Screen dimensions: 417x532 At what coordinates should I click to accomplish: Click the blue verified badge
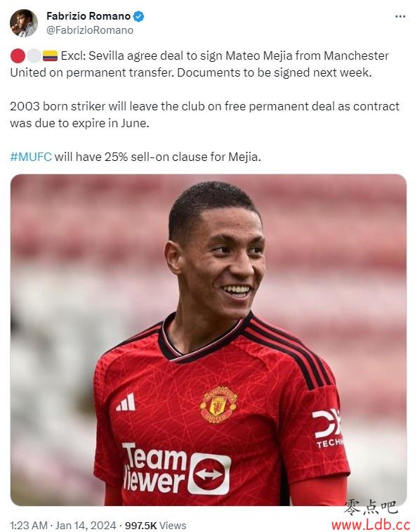point(139,16)
